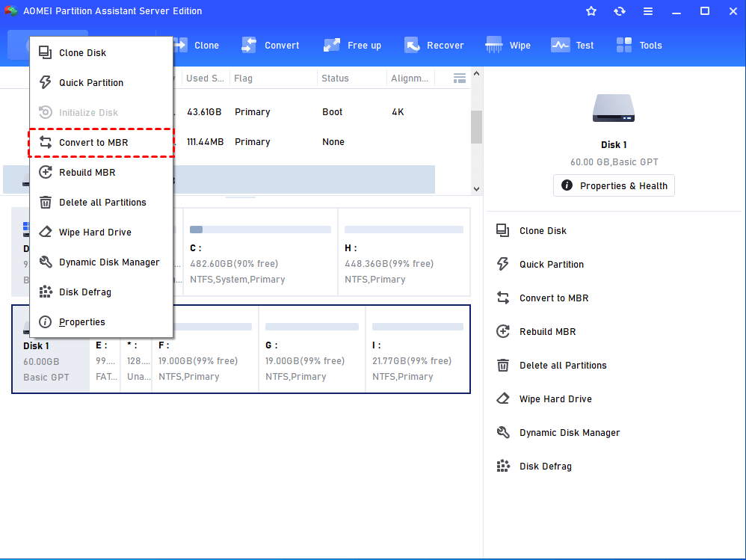Open the Test toolbar item

(x=573, y=45)
